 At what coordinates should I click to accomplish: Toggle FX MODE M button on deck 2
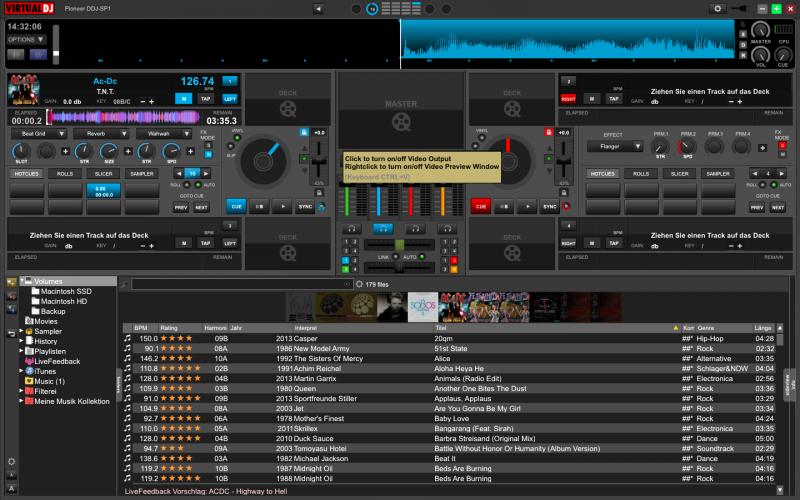tap(782, 154)
